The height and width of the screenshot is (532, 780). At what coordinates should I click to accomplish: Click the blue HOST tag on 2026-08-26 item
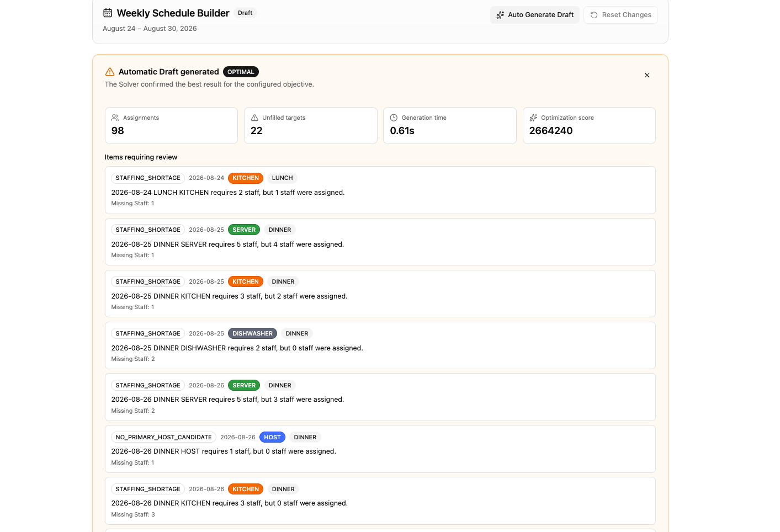pyautogui.click(x=272, y=437)
